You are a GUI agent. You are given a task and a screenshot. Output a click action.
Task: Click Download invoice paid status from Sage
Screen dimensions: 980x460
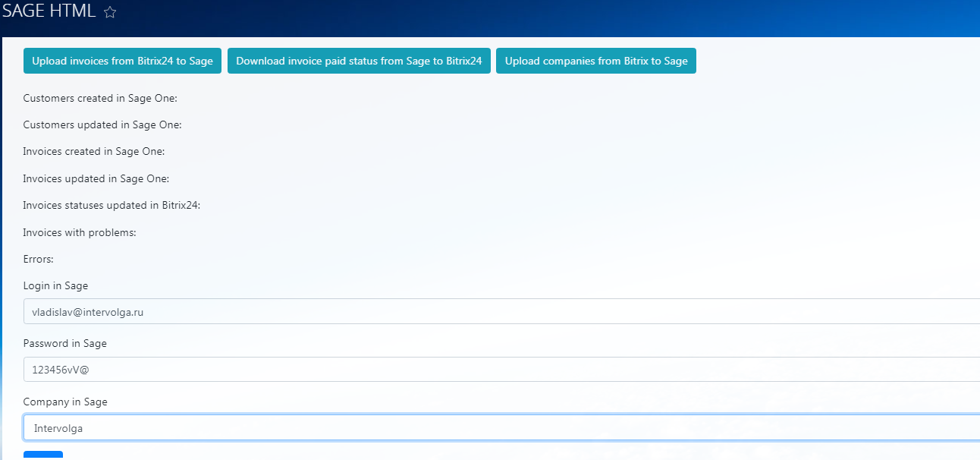click(x=359, y=61)
